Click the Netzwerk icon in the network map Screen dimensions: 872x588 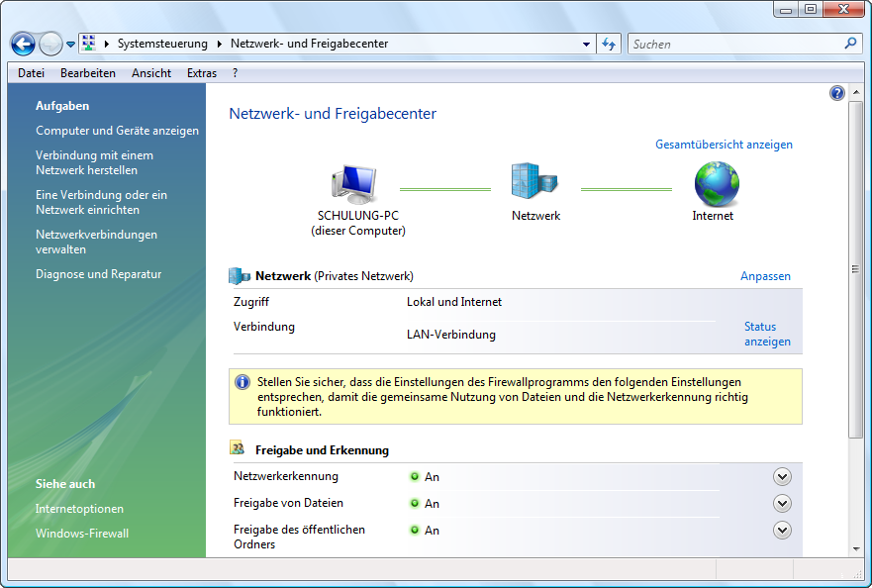tap(534, 180)
